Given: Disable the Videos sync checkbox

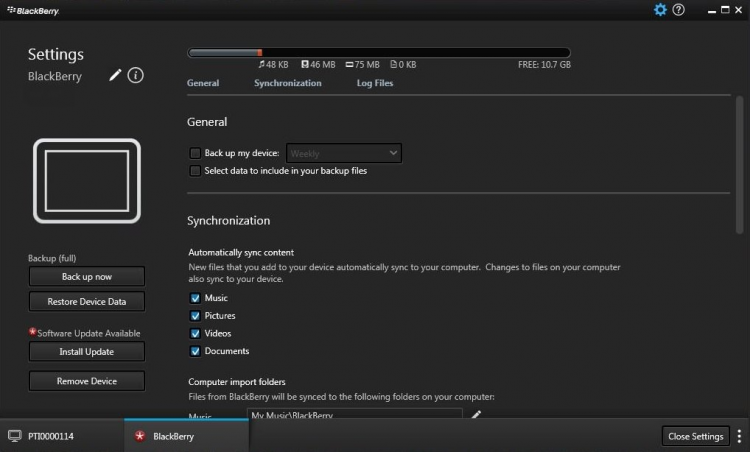Looking at the screenshot, I should point(195,333).
